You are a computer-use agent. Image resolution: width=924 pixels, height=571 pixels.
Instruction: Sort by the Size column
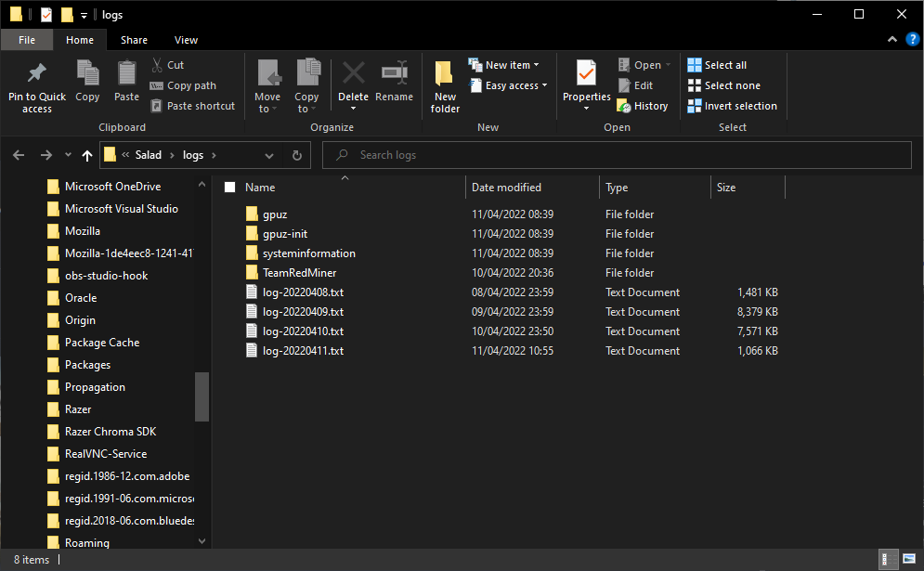point(748,188)
